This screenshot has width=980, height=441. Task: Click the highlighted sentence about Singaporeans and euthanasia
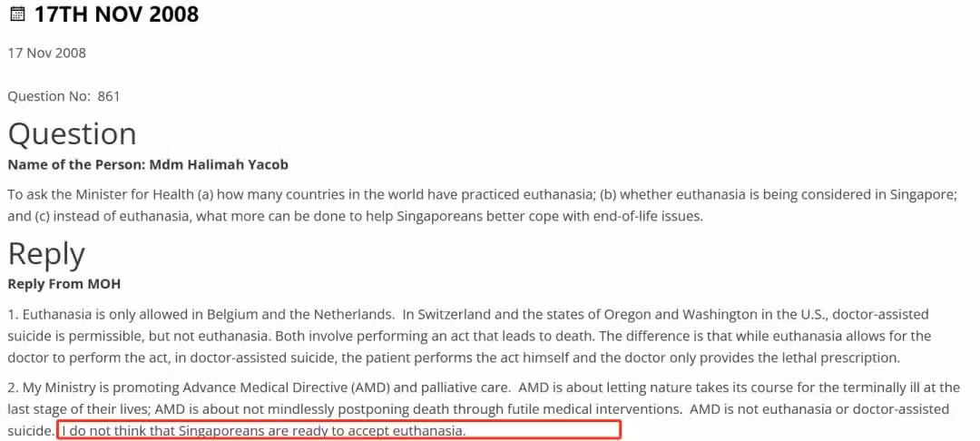click(338, 430)
